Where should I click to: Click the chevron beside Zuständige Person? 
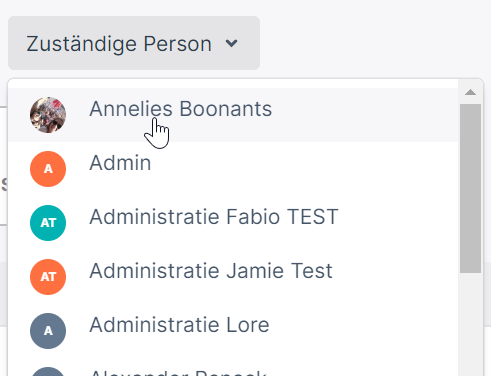click(231, 43)
